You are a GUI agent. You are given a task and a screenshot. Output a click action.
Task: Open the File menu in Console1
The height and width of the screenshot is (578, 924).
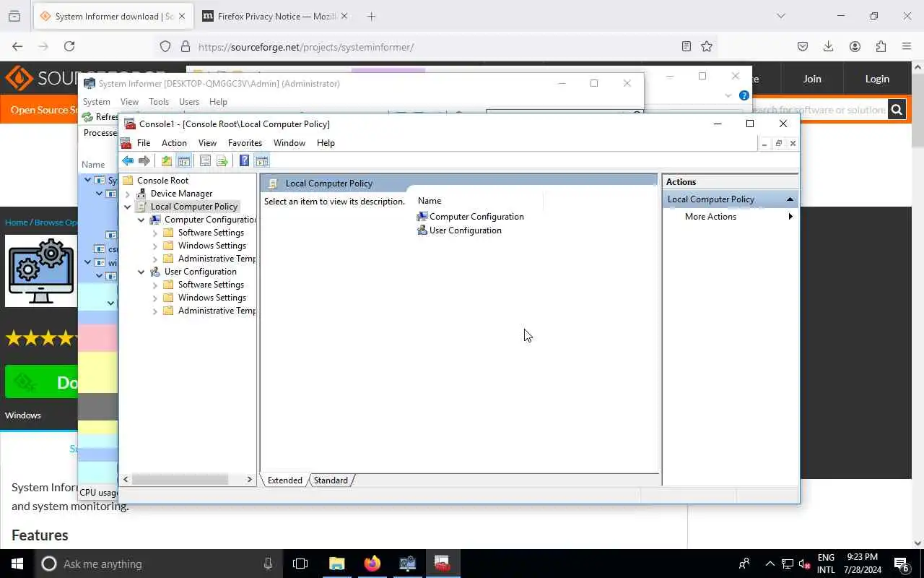(144, 143)
